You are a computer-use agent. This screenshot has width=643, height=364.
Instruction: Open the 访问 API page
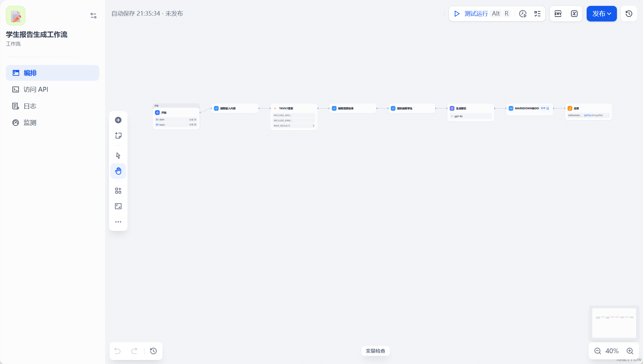pyautogui.click(x=52, y=89)
